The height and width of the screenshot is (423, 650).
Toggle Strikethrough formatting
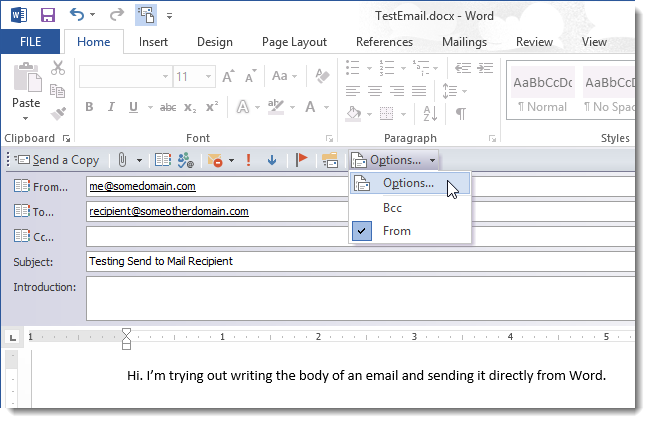coord(168,107)
